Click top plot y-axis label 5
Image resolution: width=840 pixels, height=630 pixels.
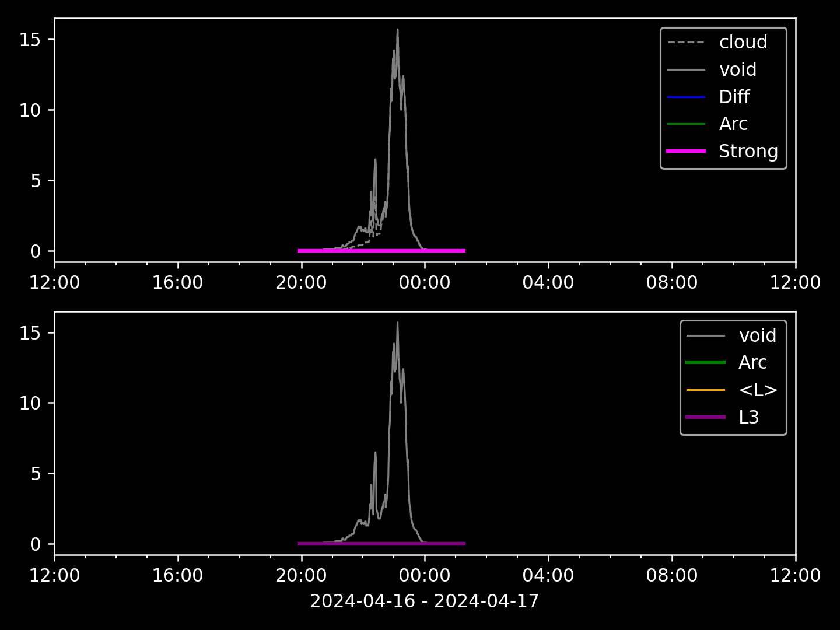pyautogui.click(x=36, y=181)
